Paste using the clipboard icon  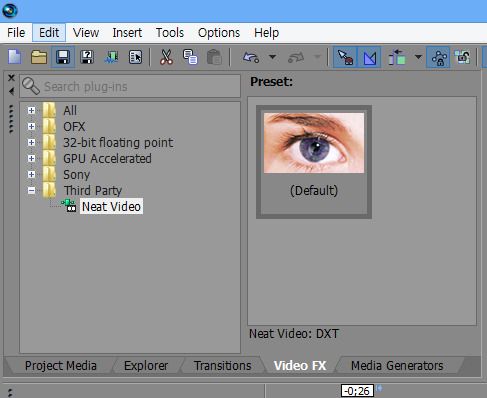[x=214, y=57]
